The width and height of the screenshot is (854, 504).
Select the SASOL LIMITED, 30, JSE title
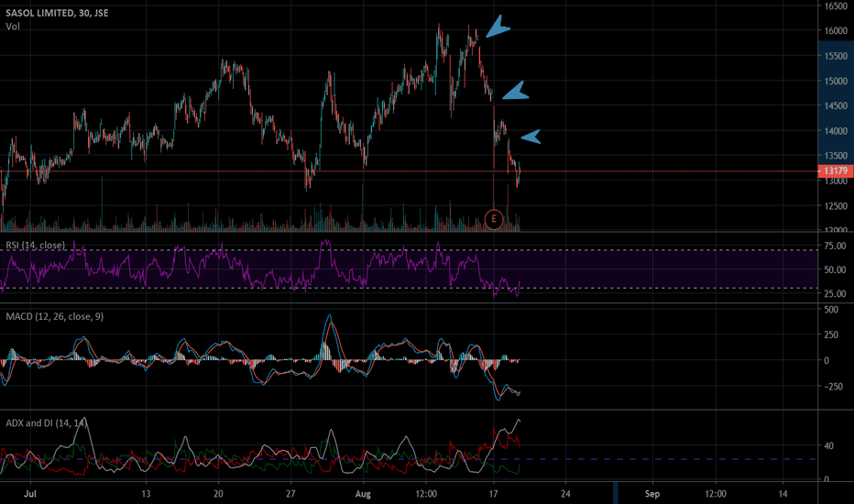pyautogui.click(x=57, y=13)
